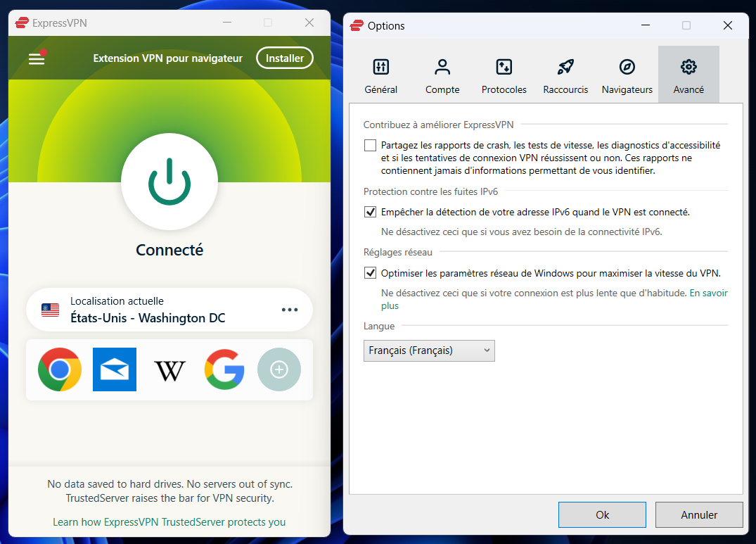Minimize the Options window

646,25
